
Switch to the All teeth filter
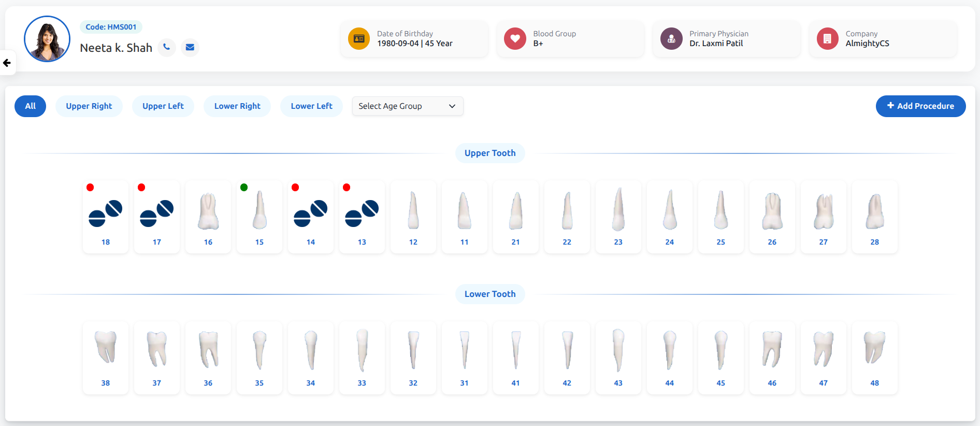click(31, 106)
